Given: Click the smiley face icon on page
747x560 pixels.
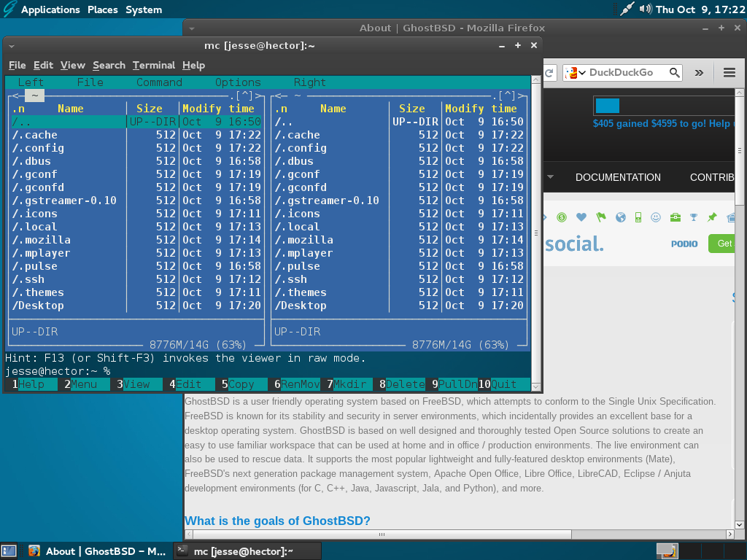Looking at the screenshot, I should click(x=656, y=217).
